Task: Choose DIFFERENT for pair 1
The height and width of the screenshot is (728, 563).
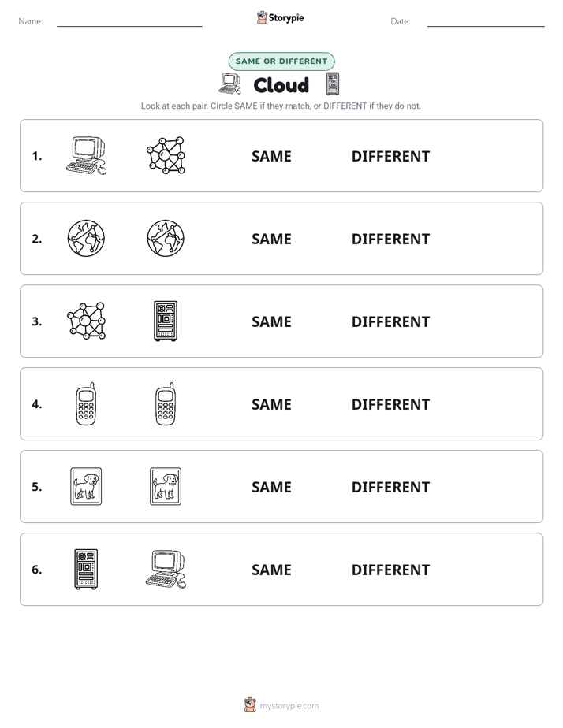Action: [390, 157]
